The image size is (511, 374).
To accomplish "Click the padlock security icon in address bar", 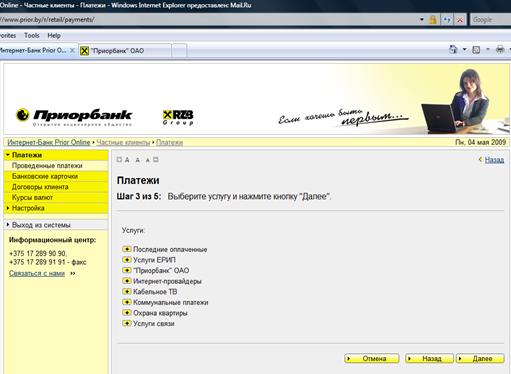I will click(433, 20).
